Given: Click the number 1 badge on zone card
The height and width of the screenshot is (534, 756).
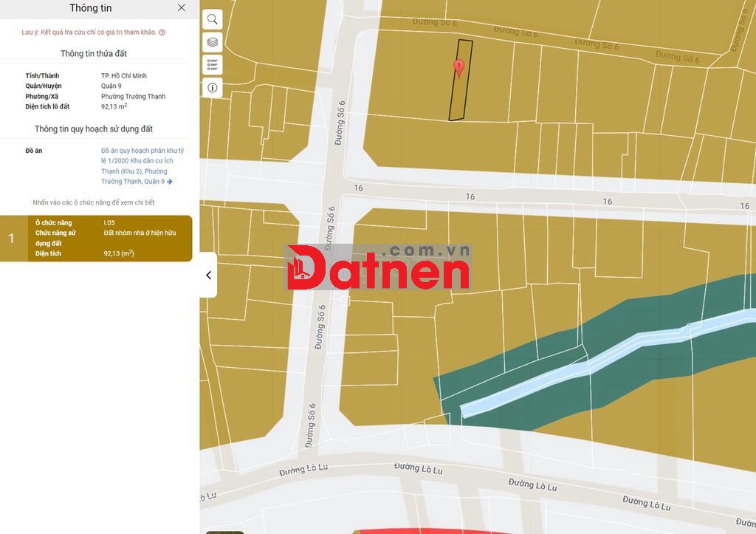Looking at the screenshot, I should 11,239.
